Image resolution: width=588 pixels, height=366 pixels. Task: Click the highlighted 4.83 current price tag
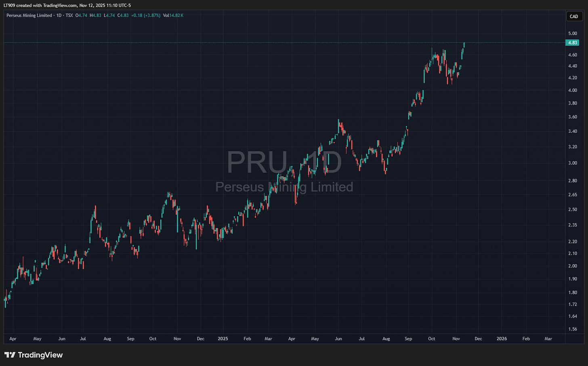[573, 43]
